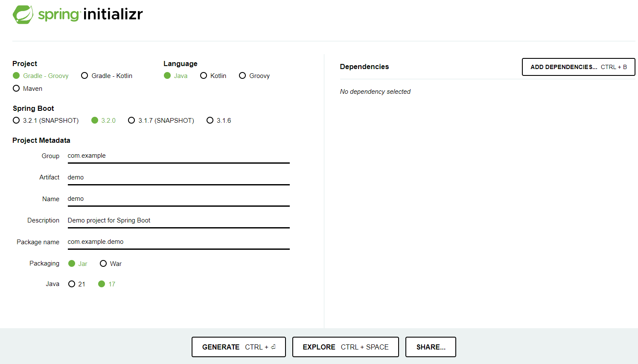Screen dimensions: 638x364
Task: Edit the Package name field
Action: coord(179,242)
